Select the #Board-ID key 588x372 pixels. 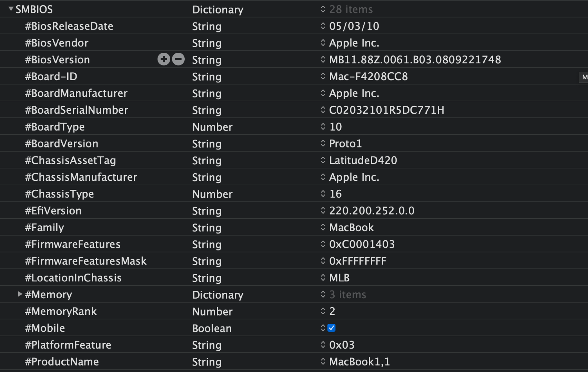pyautogui.click(x=51, y=76)
